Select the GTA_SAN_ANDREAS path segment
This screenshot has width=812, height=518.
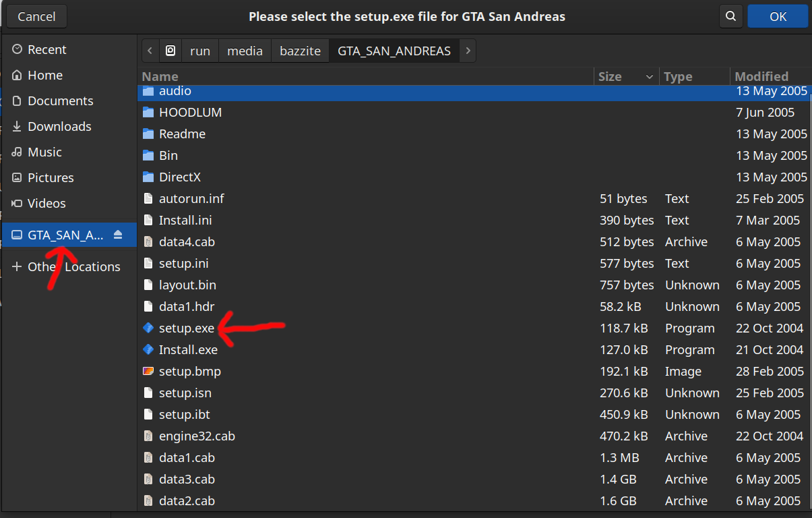point(394,51)
